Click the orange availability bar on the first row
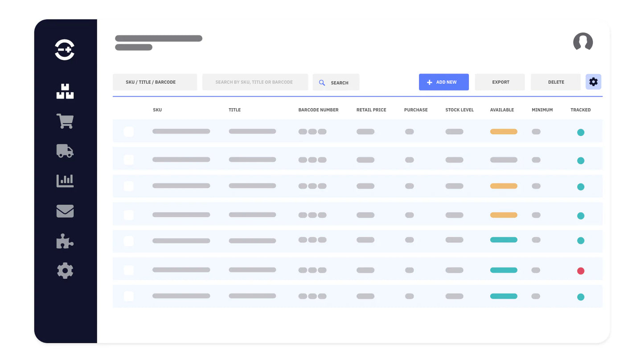 click(503, 131)
